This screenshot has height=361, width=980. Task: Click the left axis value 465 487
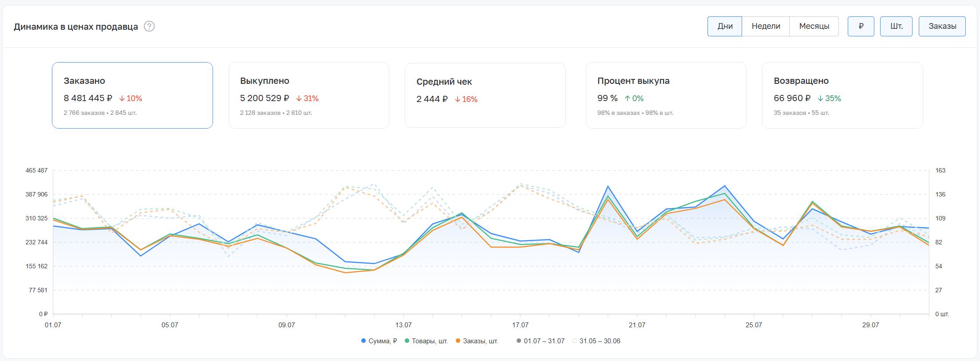pyautogui.click(x=36, y=170)
